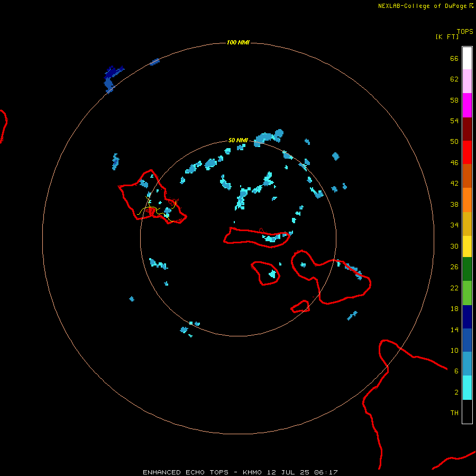Click the 62 legend value
The image size is (476, 476).
[454, 79]
